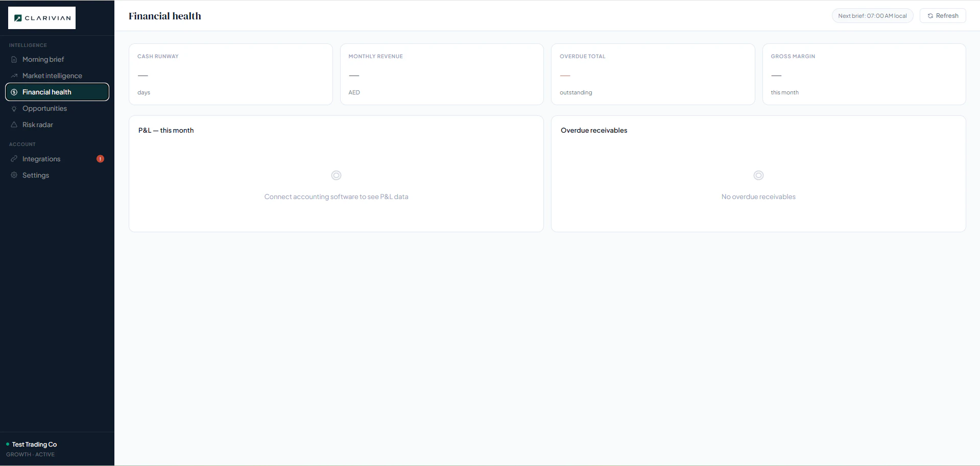Navigate to Risk radar
Image resolution: width=980 pixels, height=466 pixels.
pos(57,125)
